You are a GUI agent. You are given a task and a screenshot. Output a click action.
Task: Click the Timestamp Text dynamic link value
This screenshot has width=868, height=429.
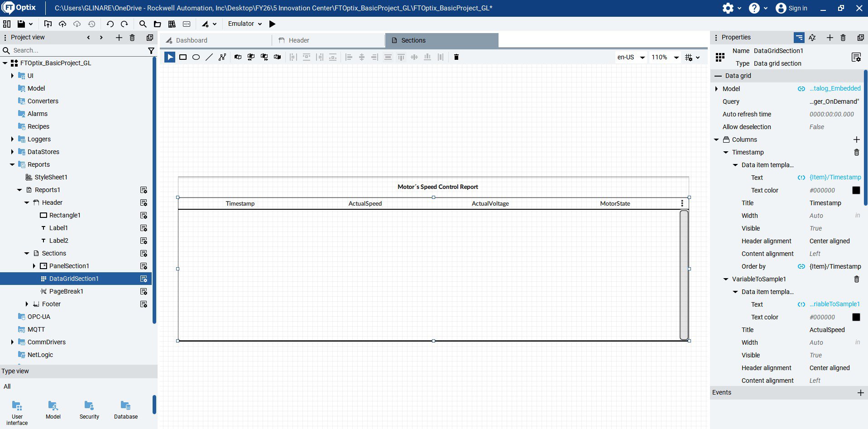835,178
